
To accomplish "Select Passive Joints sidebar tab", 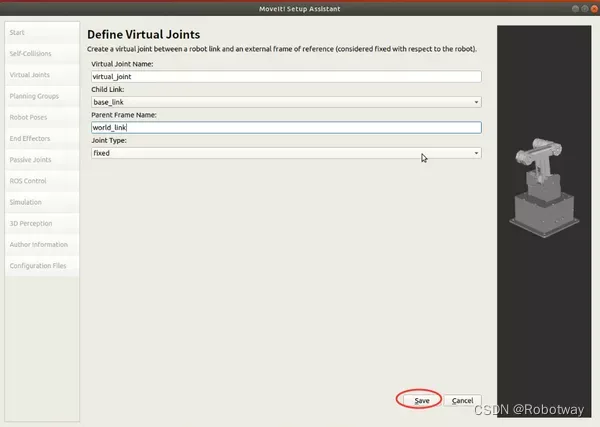I will pyautogui.click(x=42, y=160).
